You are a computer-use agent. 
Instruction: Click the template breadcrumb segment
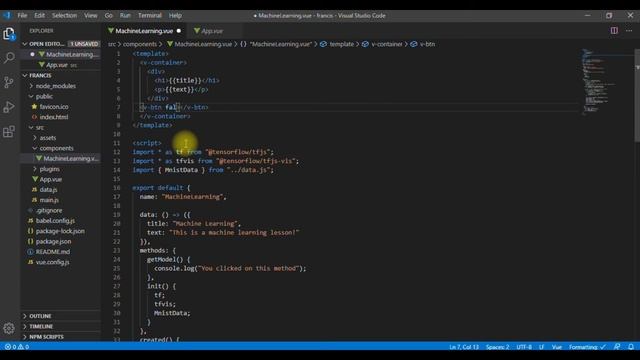(x=337, y=44)
